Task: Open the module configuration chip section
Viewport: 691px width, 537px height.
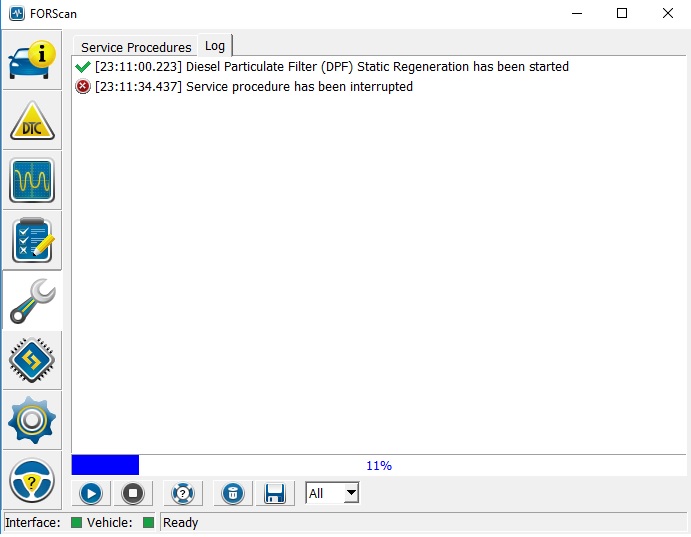Action: (32, 360)
